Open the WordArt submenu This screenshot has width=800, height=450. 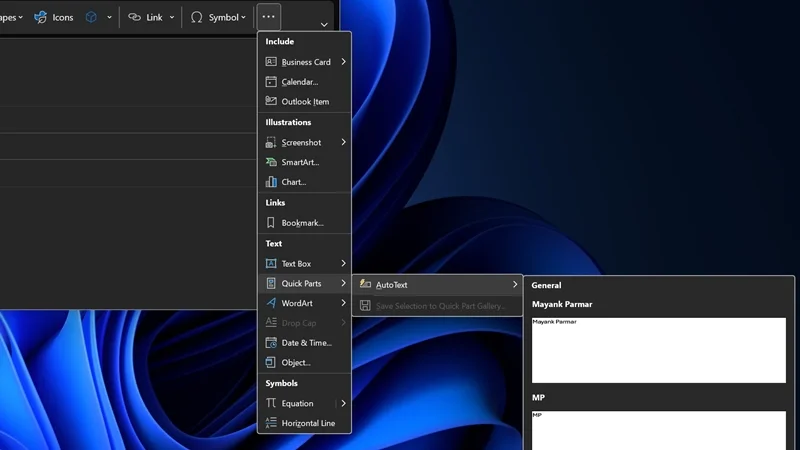pyautogui.click(x=304, y=303)
